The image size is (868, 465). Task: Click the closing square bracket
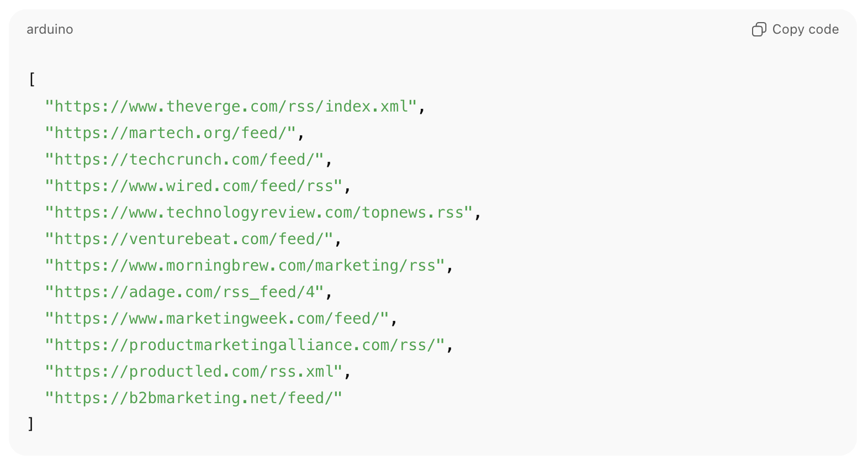tap(31, 424)
